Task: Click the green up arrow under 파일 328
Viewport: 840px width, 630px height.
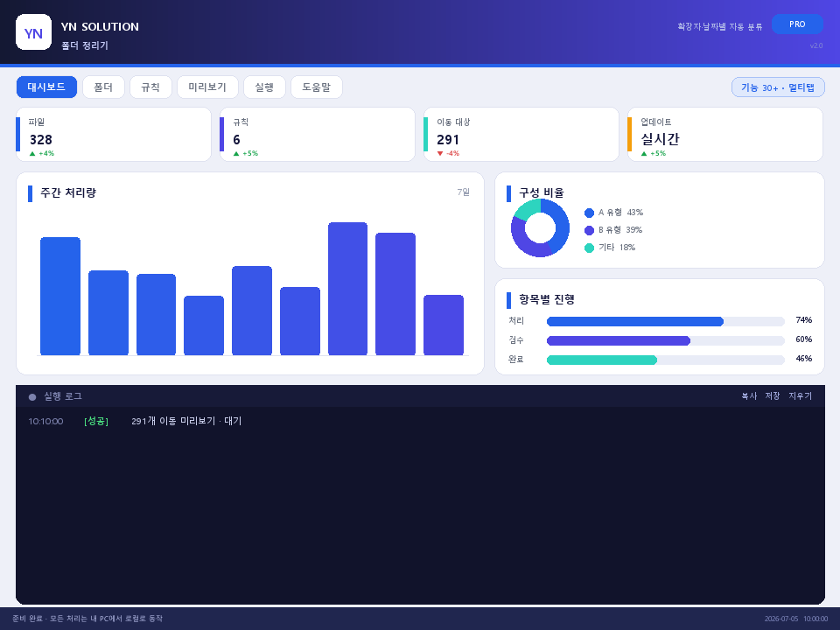Action: pyautogui.click(x=32, y=154)
